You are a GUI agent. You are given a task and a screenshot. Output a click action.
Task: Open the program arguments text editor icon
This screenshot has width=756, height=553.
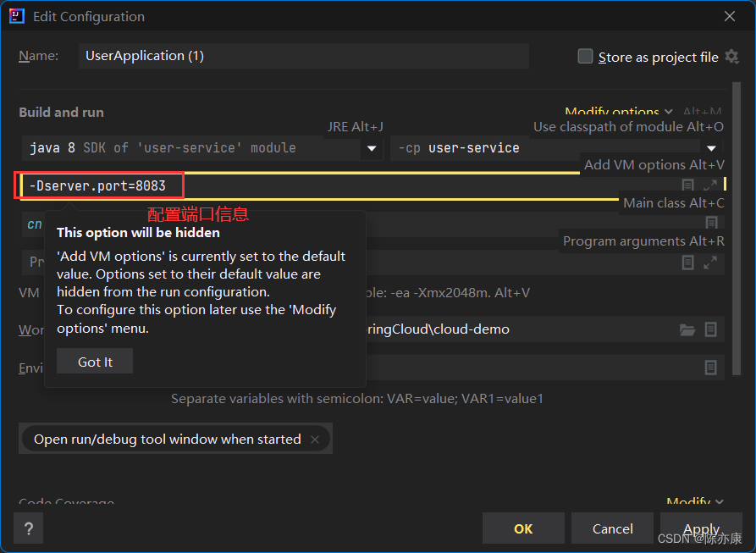pos(687,263)
